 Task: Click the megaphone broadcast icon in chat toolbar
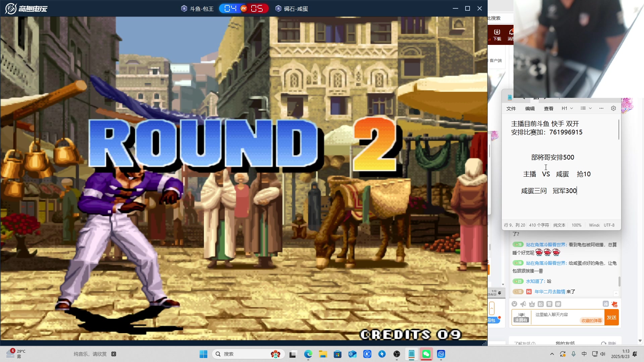click(523, 304)
